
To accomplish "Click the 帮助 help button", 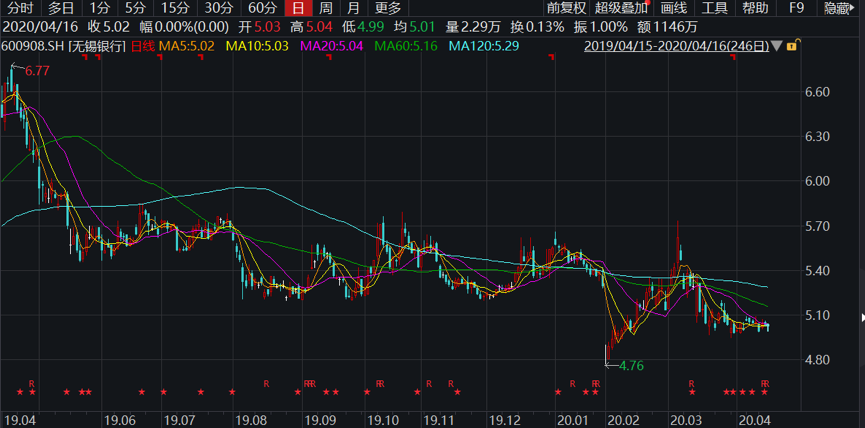I will [754, 8].
